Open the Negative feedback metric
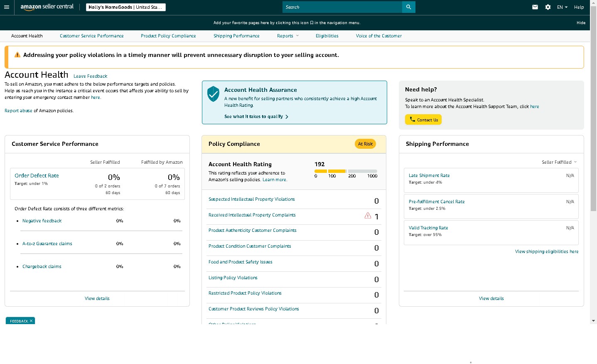This screenshot has width=597, height=364. coord(42,221)
